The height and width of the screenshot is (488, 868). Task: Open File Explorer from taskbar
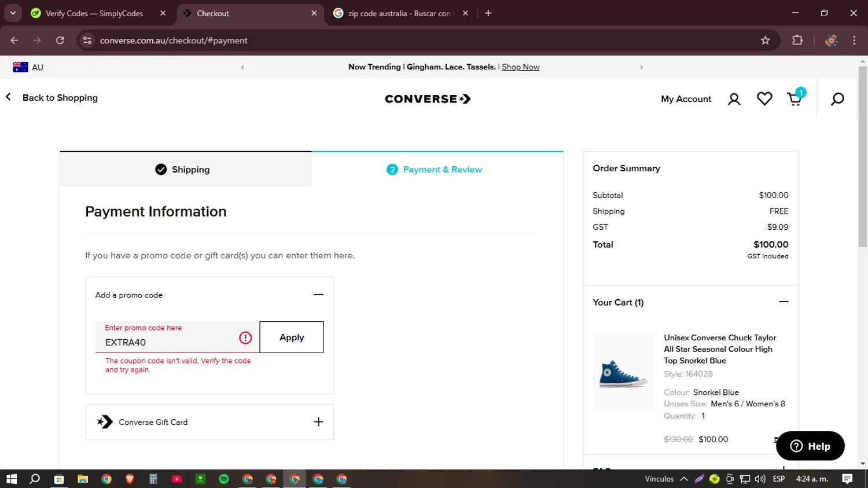82,479
